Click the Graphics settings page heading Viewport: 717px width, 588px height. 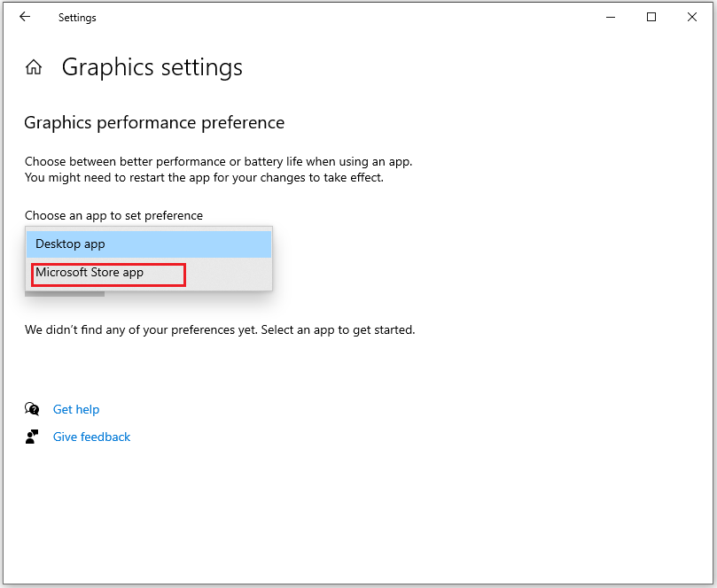coord(152,67)
